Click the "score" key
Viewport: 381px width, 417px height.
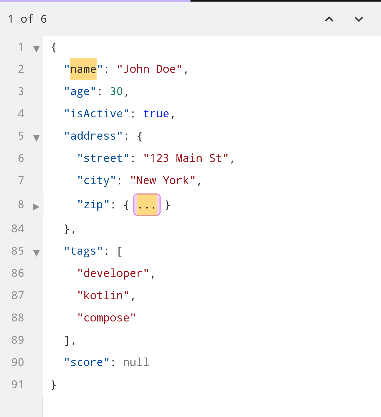(86, 362)
